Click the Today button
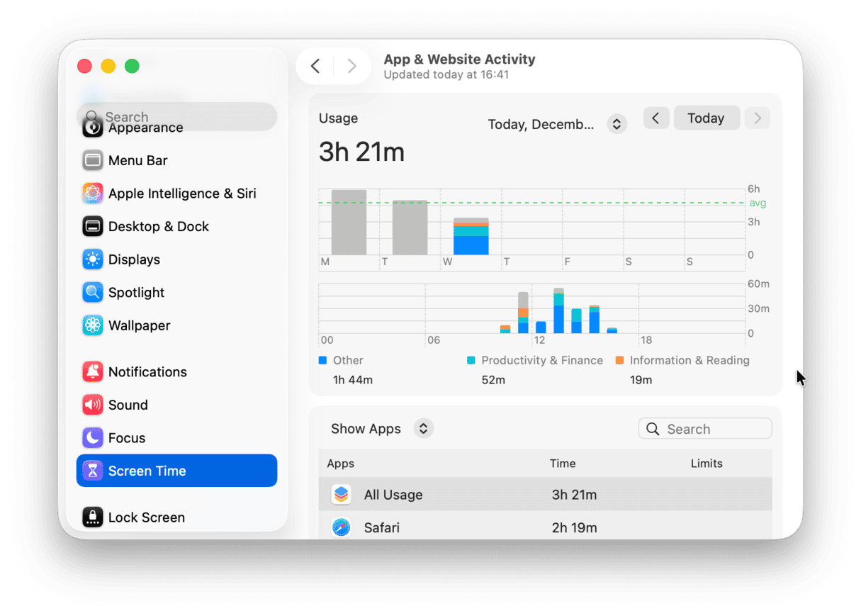The width and height of the screenshot is (861, 616). pos(706,118)
